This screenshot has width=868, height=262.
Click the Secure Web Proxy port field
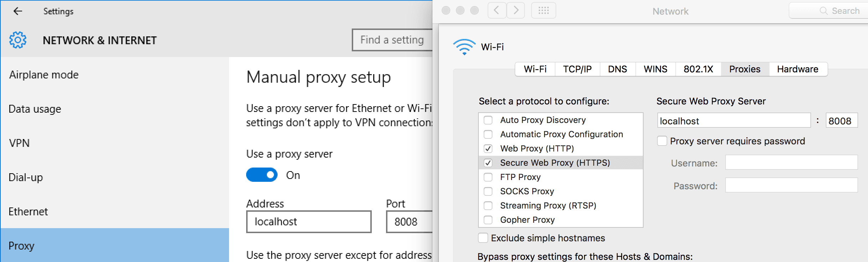click(x=842, y=121)
